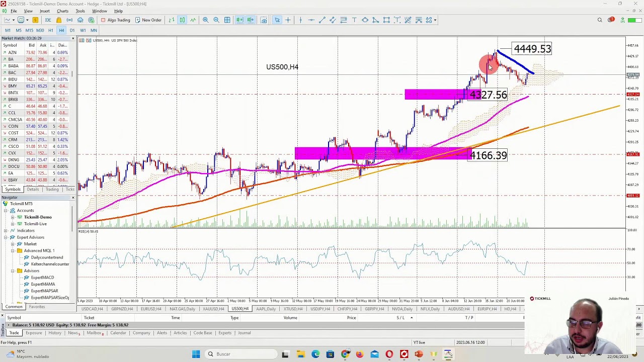Click the dollar Market Watch icon

click(35, 20)
